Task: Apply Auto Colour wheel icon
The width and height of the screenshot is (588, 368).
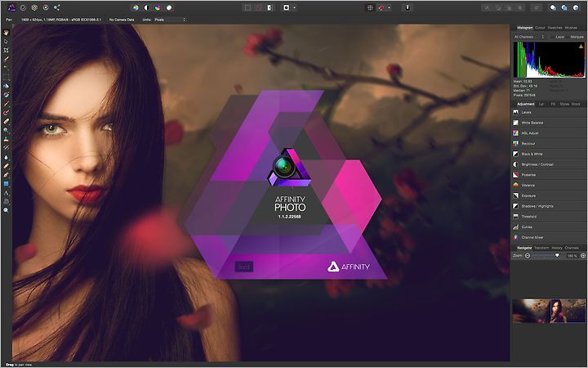Action: click(158, 7)
